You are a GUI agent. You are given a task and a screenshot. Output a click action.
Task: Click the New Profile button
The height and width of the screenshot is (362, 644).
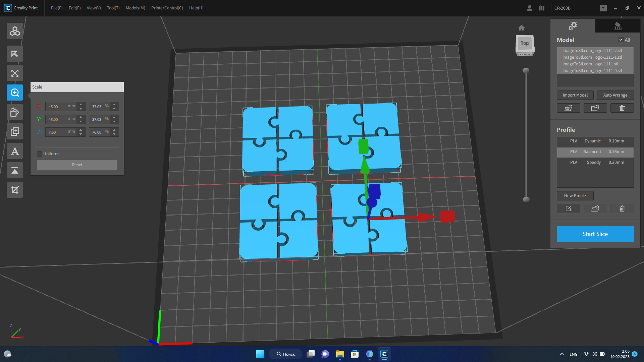[575, 195]
